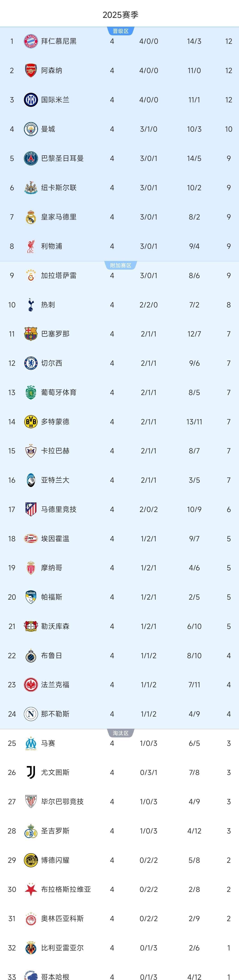Click the Juventus logo

pyautogui.click(x=31, y=772)
